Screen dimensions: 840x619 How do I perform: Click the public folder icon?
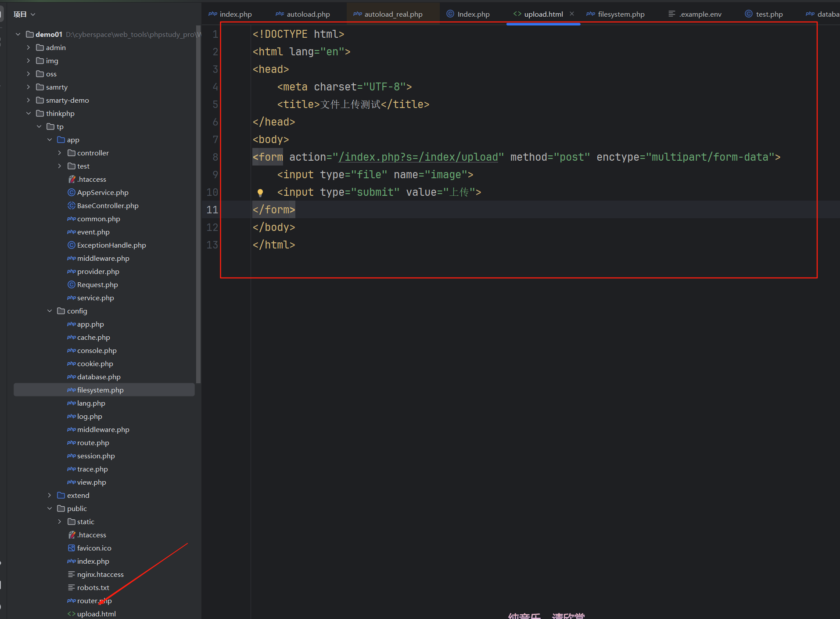pos(61,508)
